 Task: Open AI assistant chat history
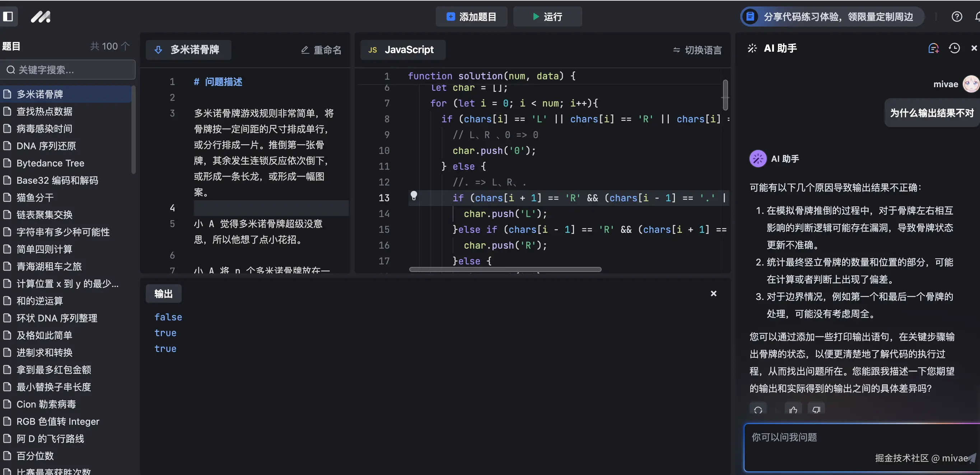coord(954,48)
